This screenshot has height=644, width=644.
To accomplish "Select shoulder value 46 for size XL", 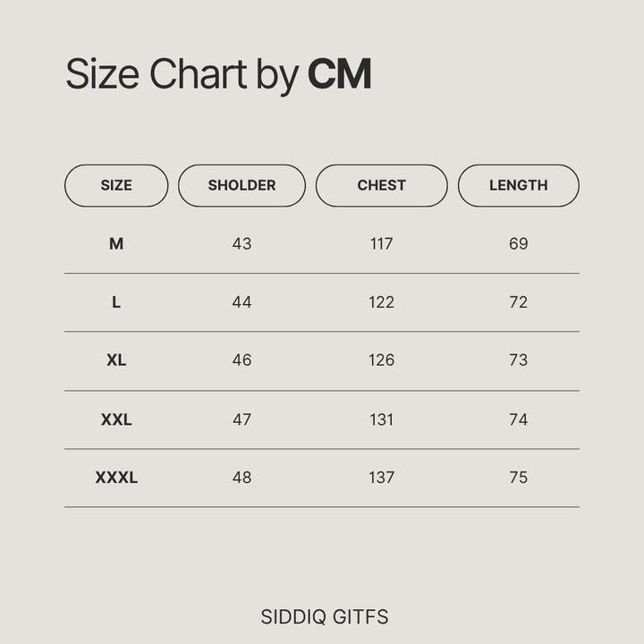I will pos(241,360).
